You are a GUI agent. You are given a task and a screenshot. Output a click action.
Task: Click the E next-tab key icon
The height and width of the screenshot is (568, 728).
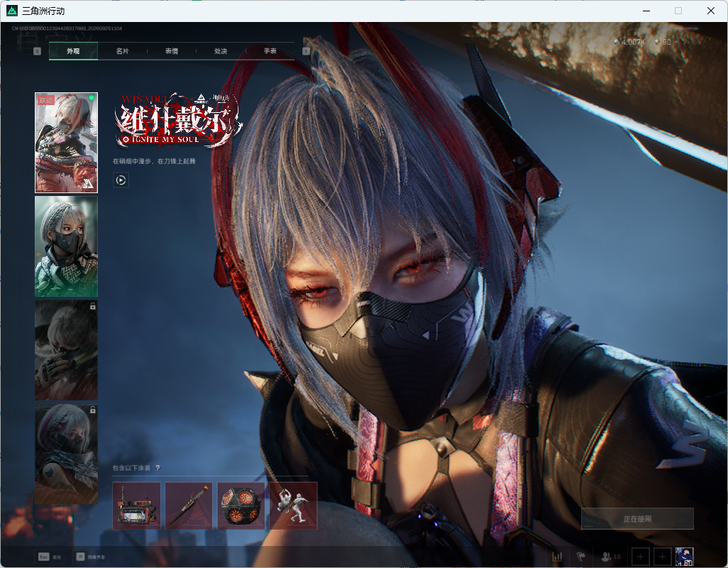[x=306, y=51]
